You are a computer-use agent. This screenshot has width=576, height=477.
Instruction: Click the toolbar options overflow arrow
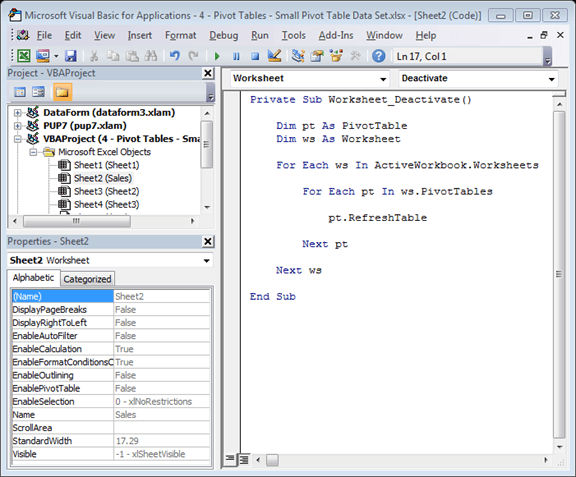(x=548, y=56)
